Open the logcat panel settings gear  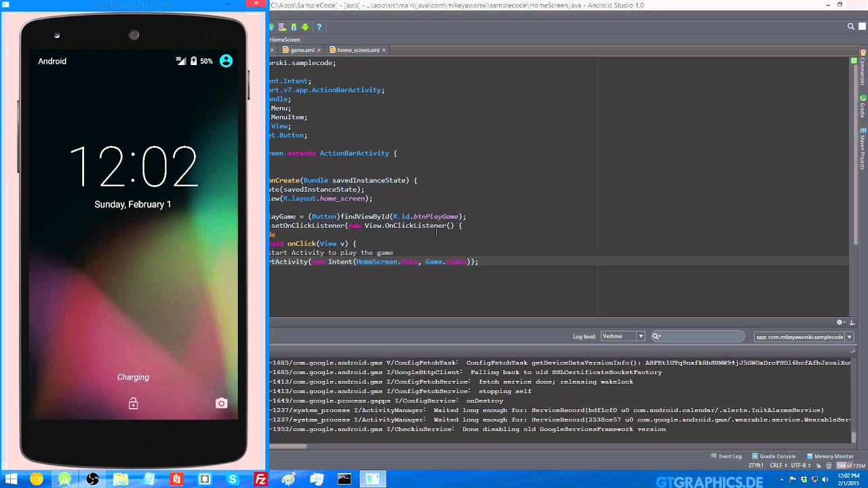pos(840,322)
